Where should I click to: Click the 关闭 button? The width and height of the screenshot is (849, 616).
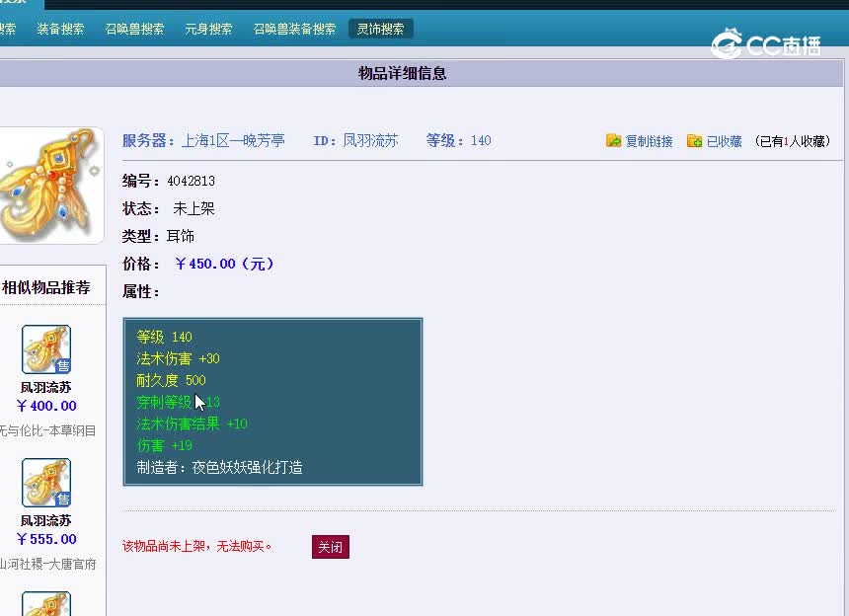click(331, 547)
